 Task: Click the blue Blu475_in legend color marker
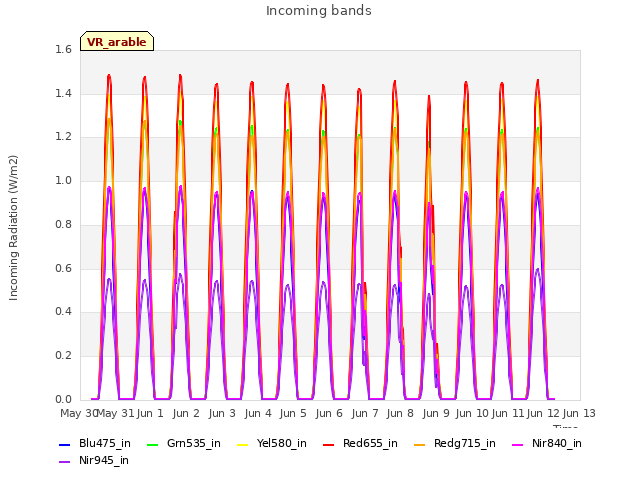coord(65,444)
